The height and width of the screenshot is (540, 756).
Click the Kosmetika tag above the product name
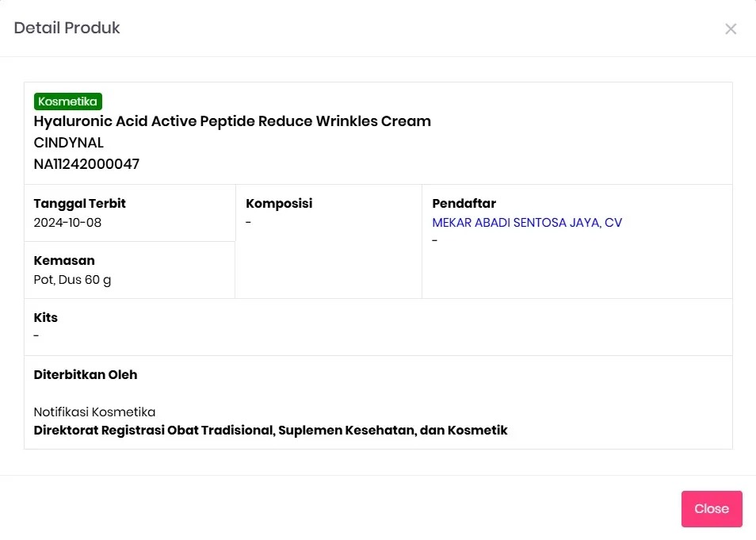pos(67,101)
